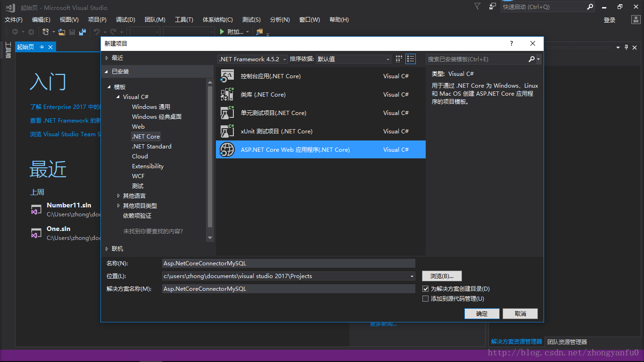Click the 搜索已安装模板 search field
Screen dimensions: 644x362
click(x=477, y=59)
